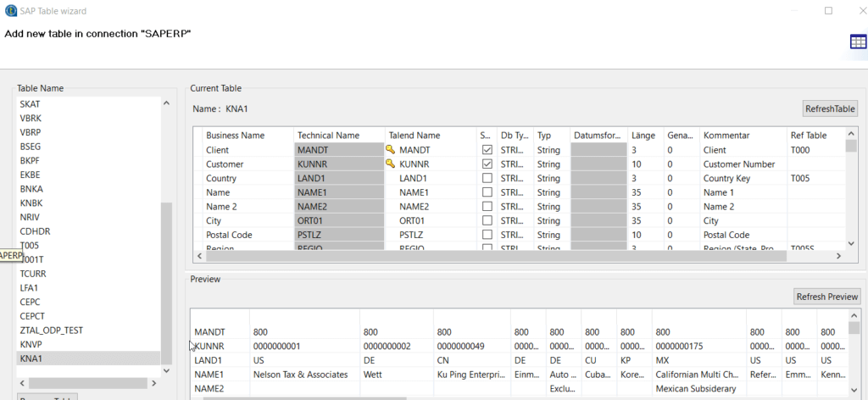This screenshot has height=400, width=868.
Task: Select KNA1 in the table list
Action: [x=88, y=358]
